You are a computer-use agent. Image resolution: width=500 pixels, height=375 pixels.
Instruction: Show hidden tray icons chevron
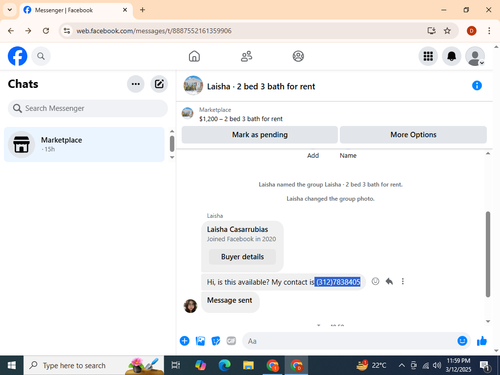point(402,365)
